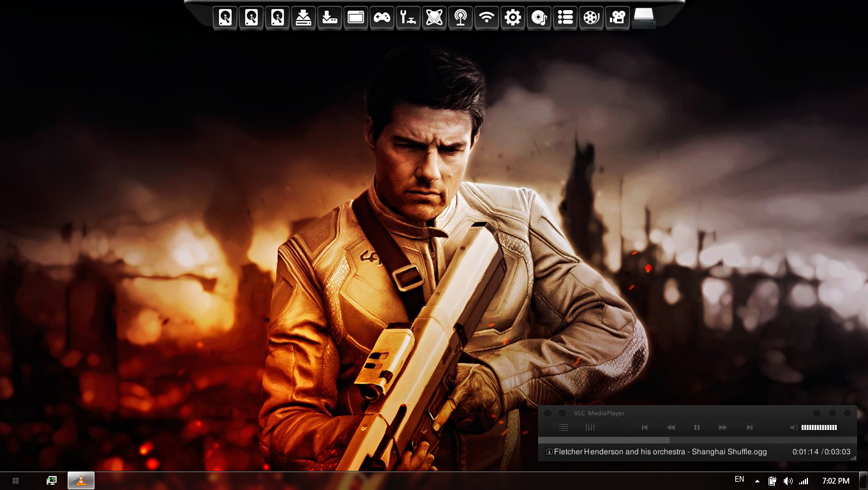Open the white drive icon at dock end

click(x=644, y=18)
